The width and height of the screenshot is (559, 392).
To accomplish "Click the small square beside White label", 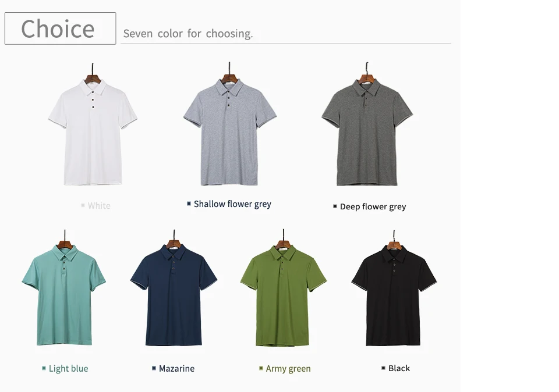I will click(x=83, y=205).
